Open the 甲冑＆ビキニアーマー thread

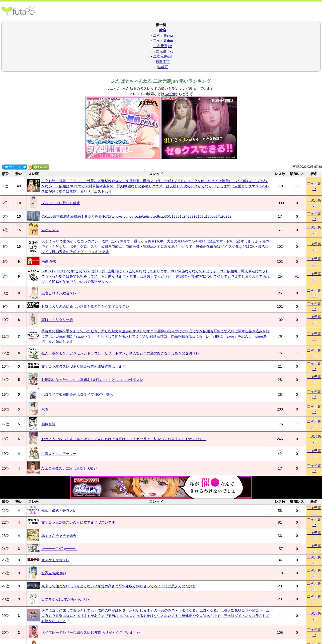59,454
